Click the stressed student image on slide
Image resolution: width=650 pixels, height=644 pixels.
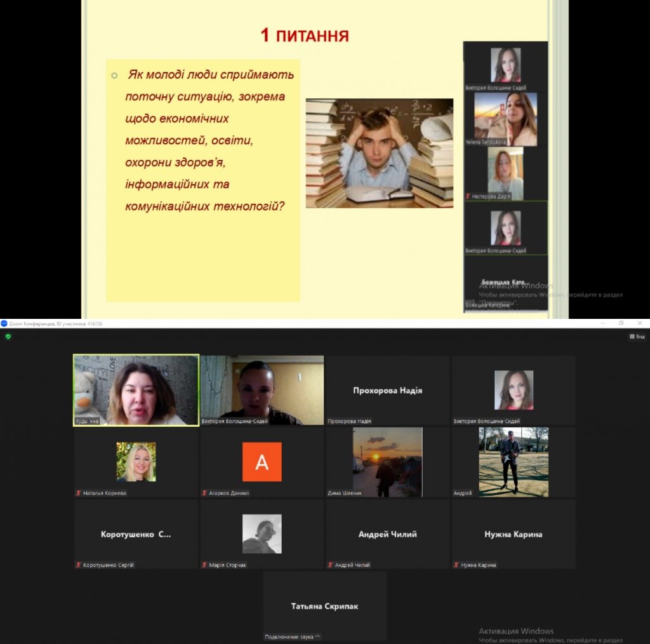click(379, 153)
